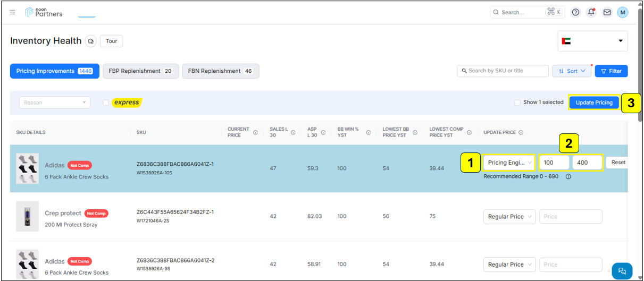Click the info icon next to Recommended Range
Screen dimensions: 644x281
coord(568,177)
